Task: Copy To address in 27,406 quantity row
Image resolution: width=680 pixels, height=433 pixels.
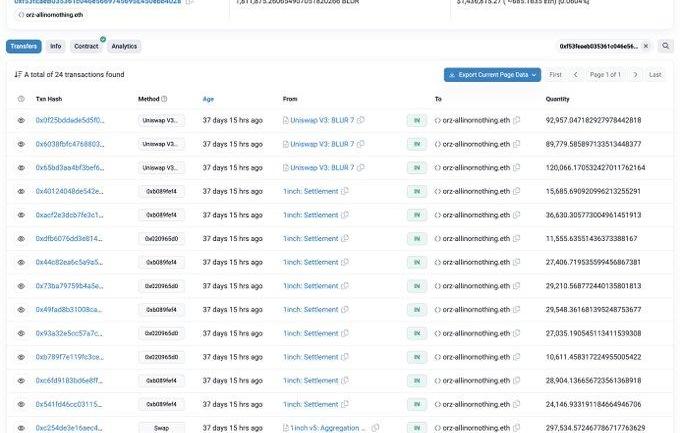Action: coord(517,262)
